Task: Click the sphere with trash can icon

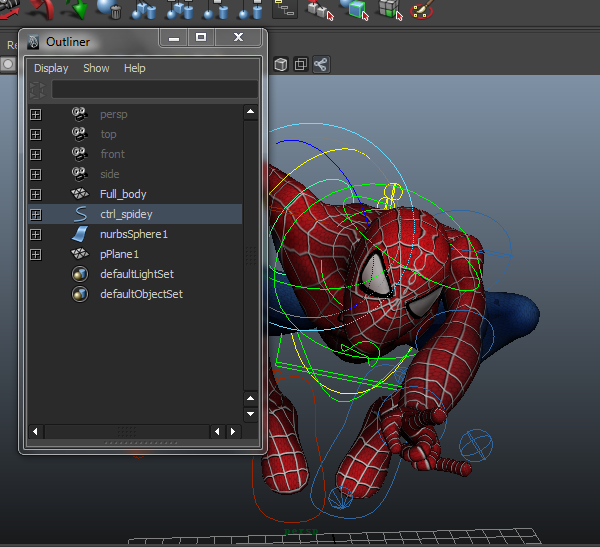Action: (109, 9)
